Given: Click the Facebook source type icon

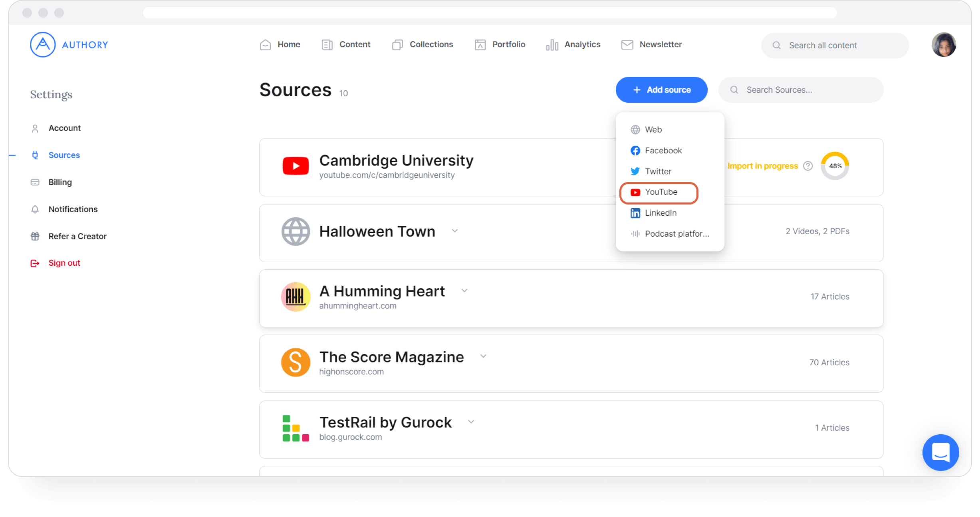Looking at the screenshot, I should pyautogui.click(x=635, y=151).
